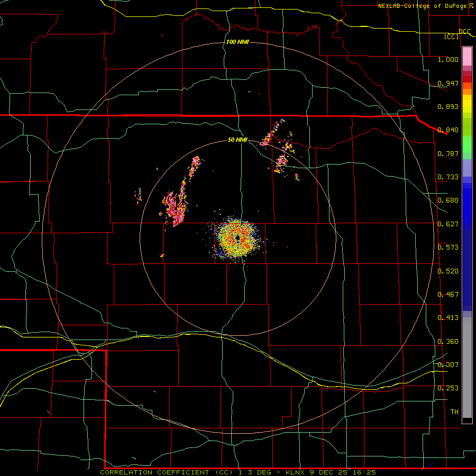Screen dimensions: 476x476
Task: Click the 50 NMI range ring label
Action: click(x=237, y=140)
